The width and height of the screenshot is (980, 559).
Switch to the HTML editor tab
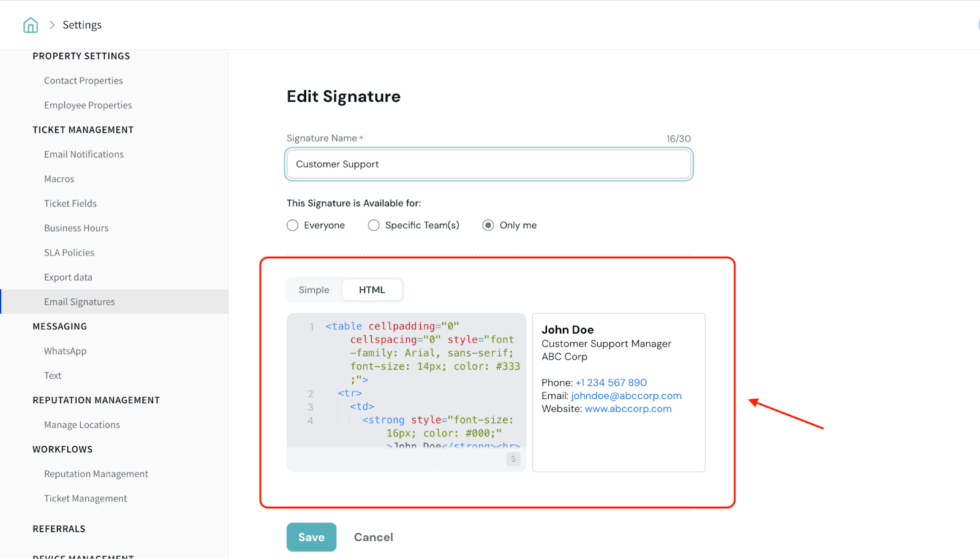coord(372,290)
